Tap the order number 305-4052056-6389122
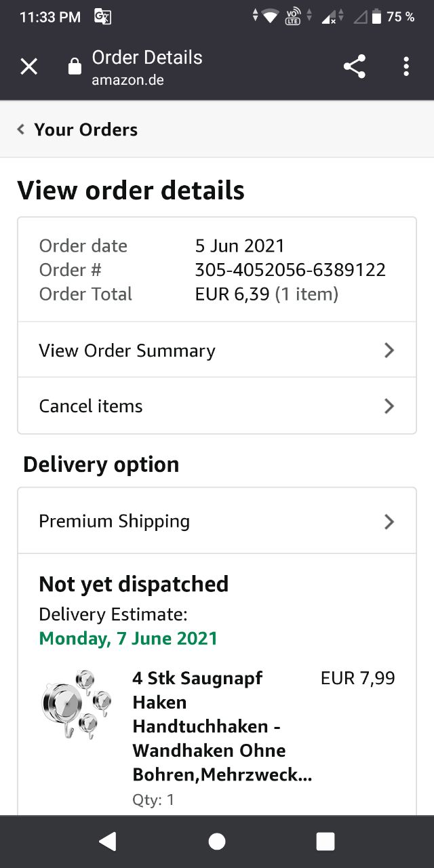The height and width of the screenshot is (868, 434). [x=290, y=270]
